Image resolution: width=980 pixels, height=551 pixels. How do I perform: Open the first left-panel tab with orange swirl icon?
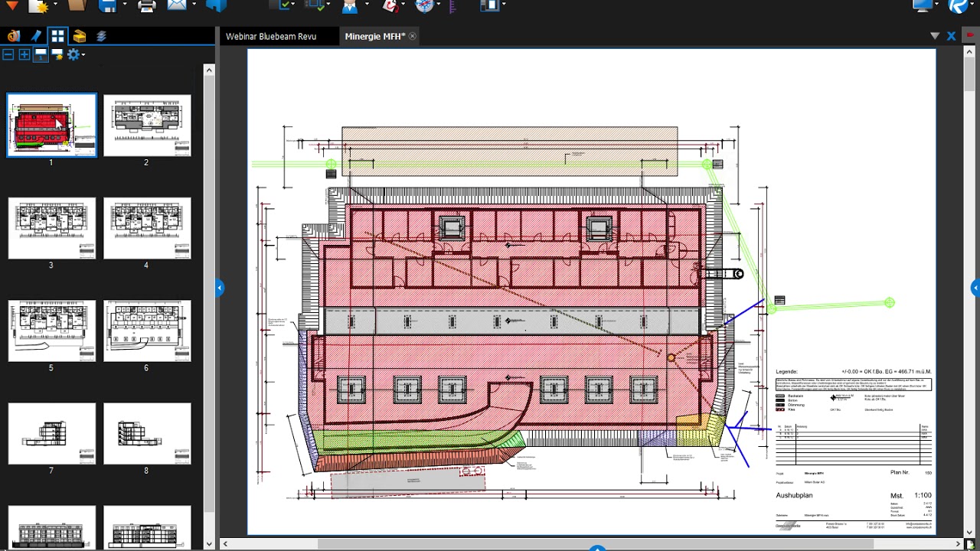[13, 36]
